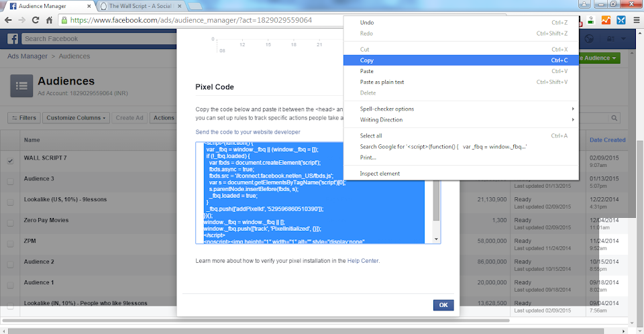Sort by the Date Created column header

(608, 140)
